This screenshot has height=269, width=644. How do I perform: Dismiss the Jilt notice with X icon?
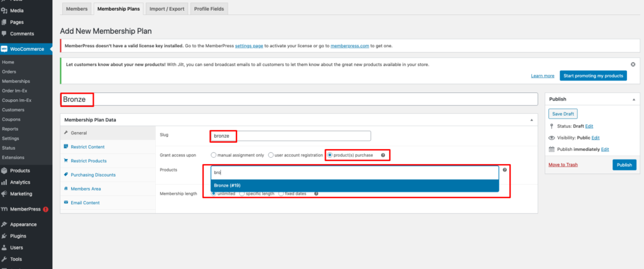point(633,64)
